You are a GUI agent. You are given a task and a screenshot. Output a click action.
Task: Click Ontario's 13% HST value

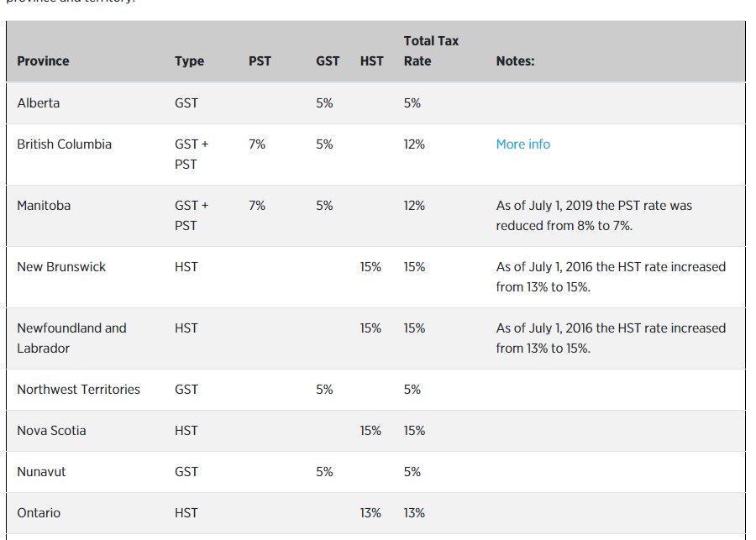pos(370,512)
